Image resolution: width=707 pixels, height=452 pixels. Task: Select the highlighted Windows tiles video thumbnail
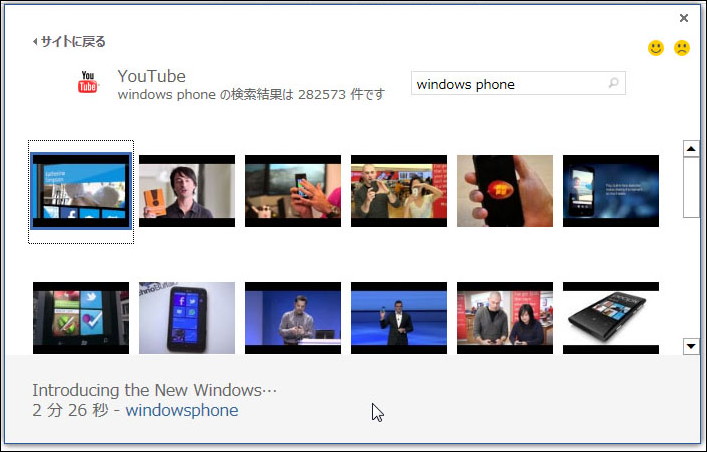click(81, 191)
